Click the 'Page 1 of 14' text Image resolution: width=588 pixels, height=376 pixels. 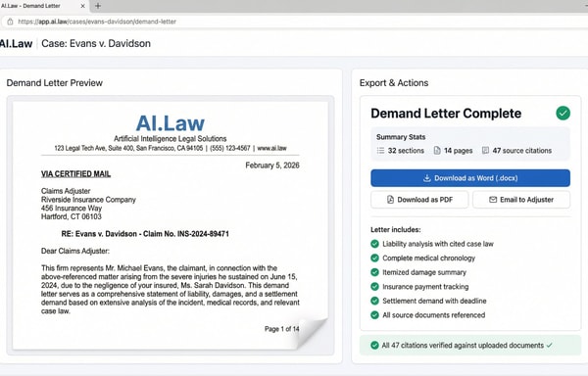tap(282, 329)
